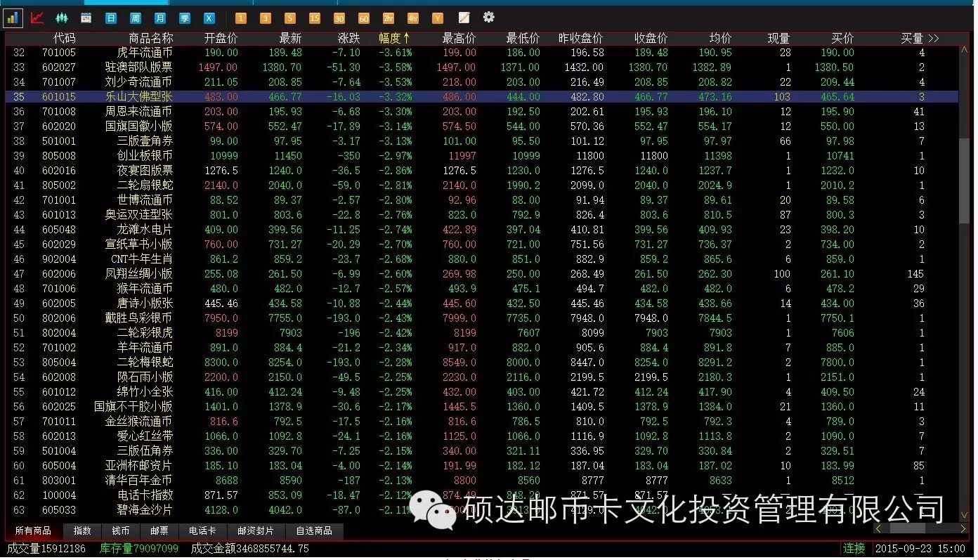The height and width of the screenshot is (560, 978).
Task: Select row 亚洲杯邮资片
Action: point(482,466)
